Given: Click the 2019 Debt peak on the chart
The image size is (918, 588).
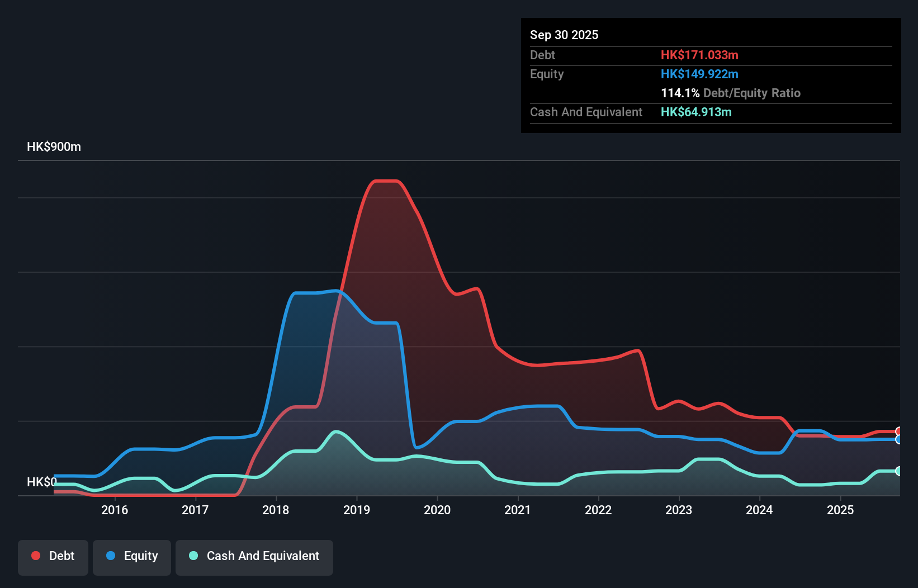Looking at the screenshot, I should tap(386, 181).
